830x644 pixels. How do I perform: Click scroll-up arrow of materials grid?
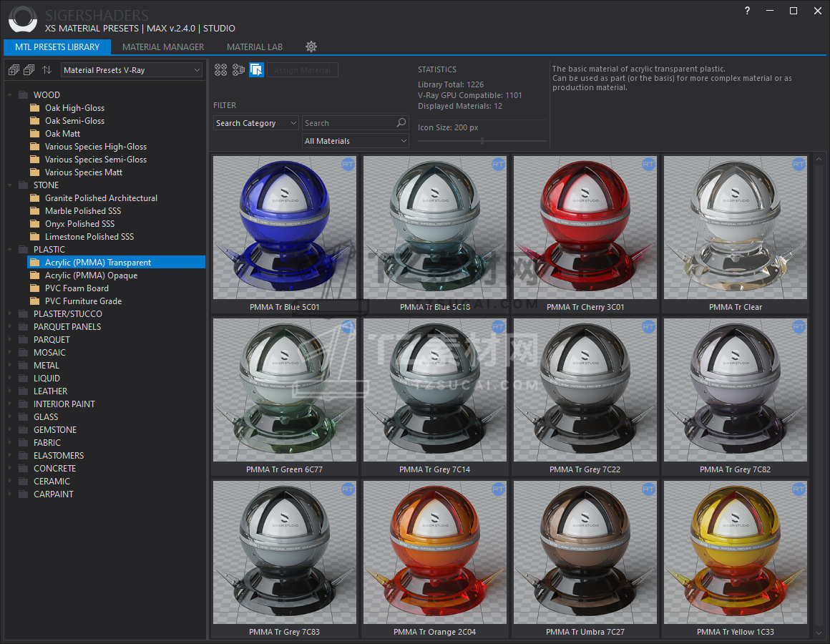819,159
